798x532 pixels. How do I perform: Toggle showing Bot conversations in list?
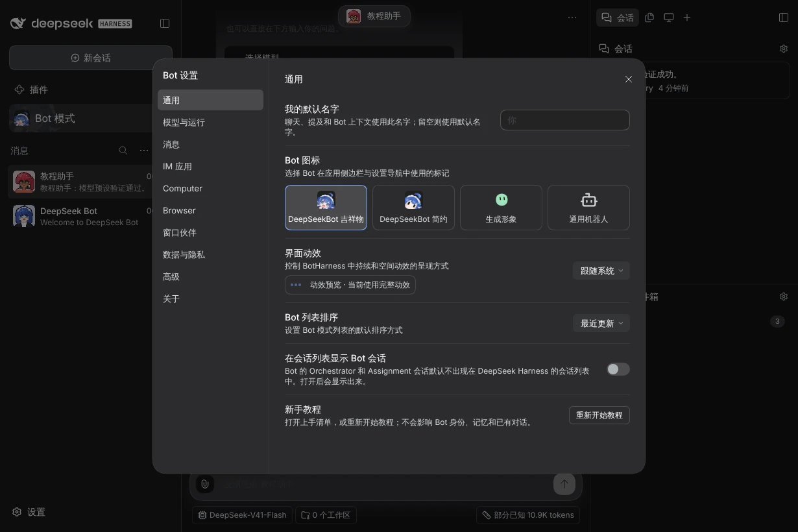[618, 369]
